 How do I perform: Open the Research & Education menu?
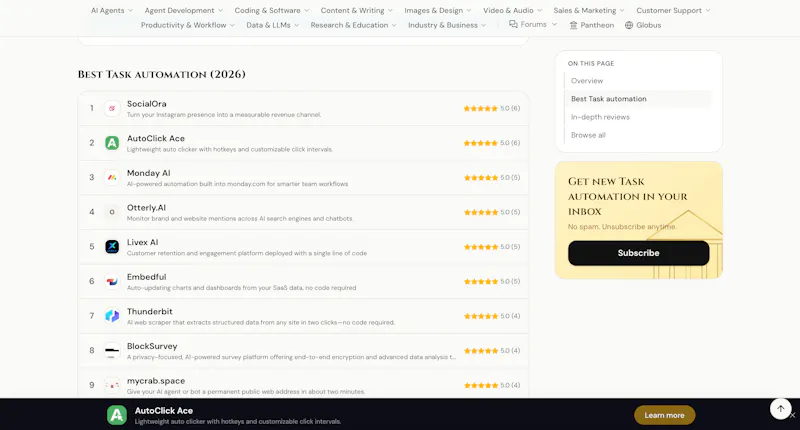(354, 25)
